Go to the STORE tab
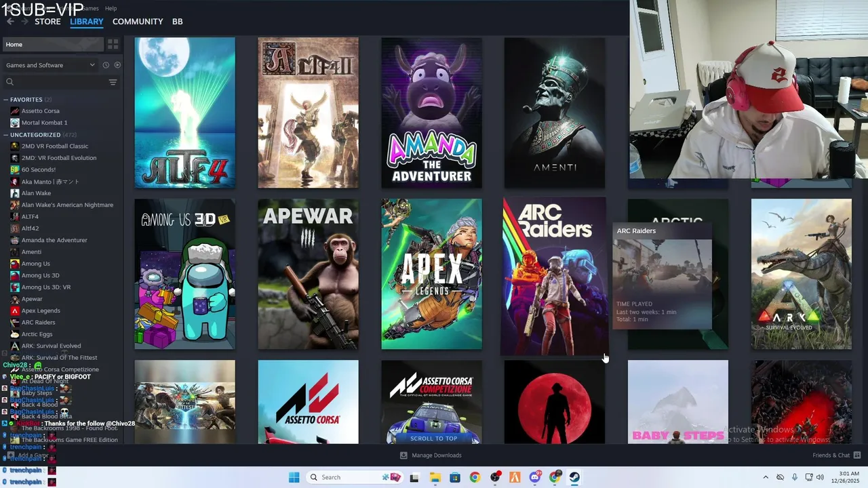The image size is (868, 488). point(47,22)
